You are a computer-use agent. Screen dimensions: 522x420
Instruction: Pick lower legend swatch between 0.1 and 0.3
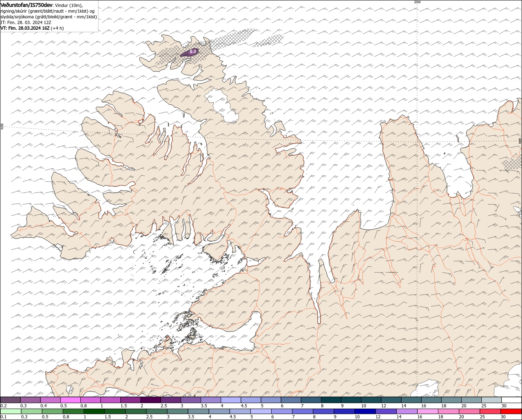tap(11, 411)
